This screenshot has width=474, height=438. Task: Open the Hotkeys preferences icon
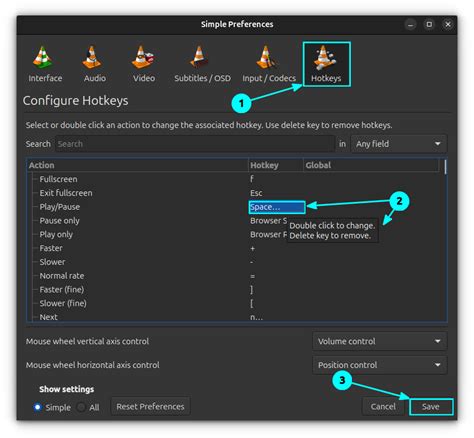326,64
